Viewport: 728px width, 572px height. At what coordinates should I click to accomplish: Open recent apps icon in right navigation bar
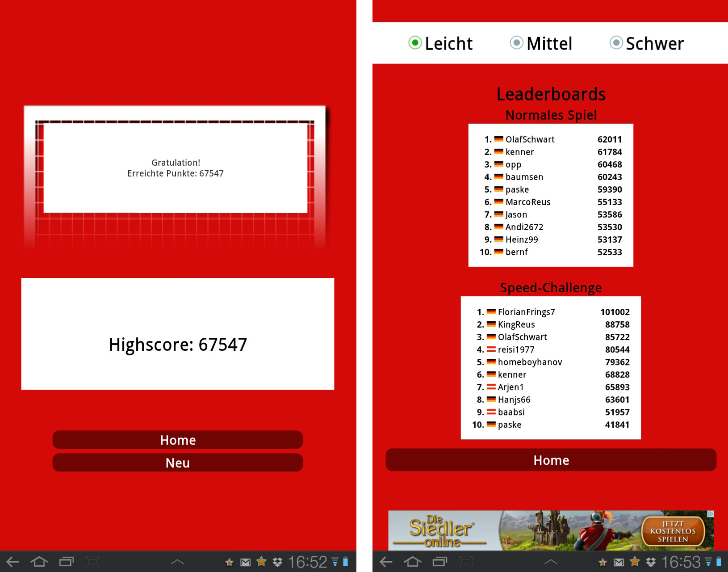click(440, 562)
